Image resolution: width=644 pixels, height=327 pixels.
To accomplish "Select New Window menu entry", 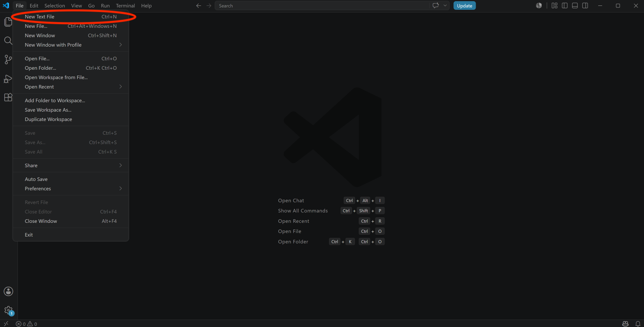I will click(x=71, y=36).
